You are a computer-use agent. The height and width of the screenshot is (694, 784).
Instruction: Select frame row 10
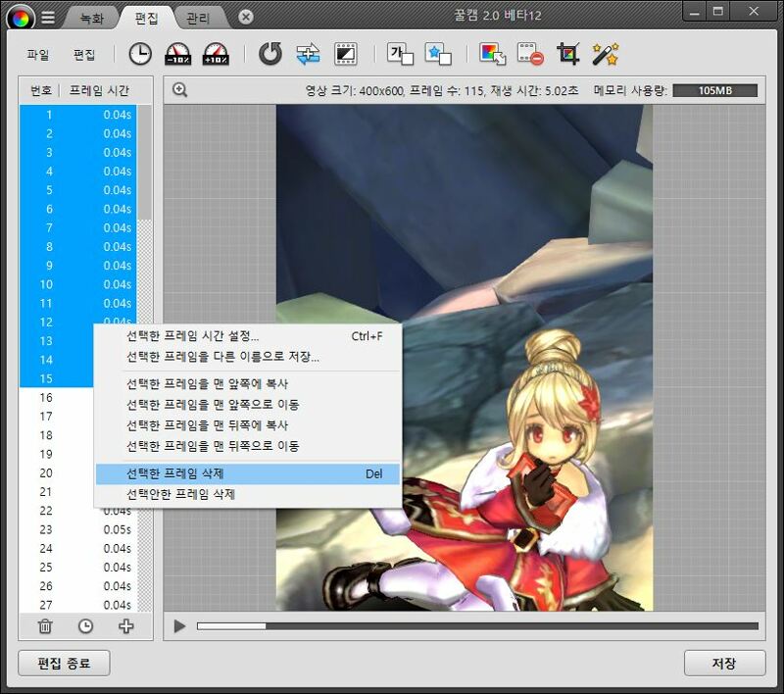tap(78, 284)
